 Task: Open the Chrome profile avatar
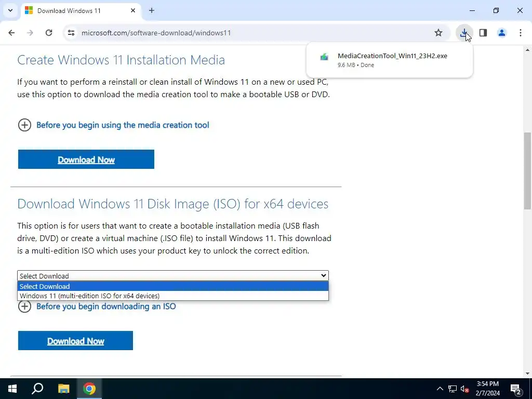[502, 33]
